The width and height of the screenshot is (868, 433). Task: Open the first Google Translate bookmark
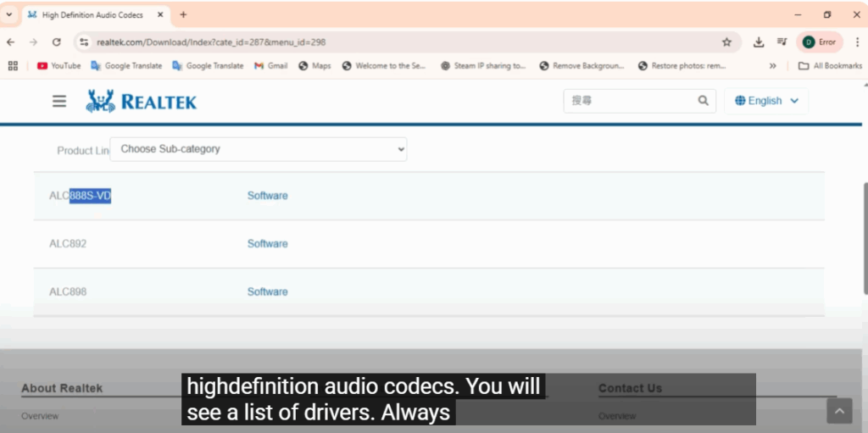(126, 66)
